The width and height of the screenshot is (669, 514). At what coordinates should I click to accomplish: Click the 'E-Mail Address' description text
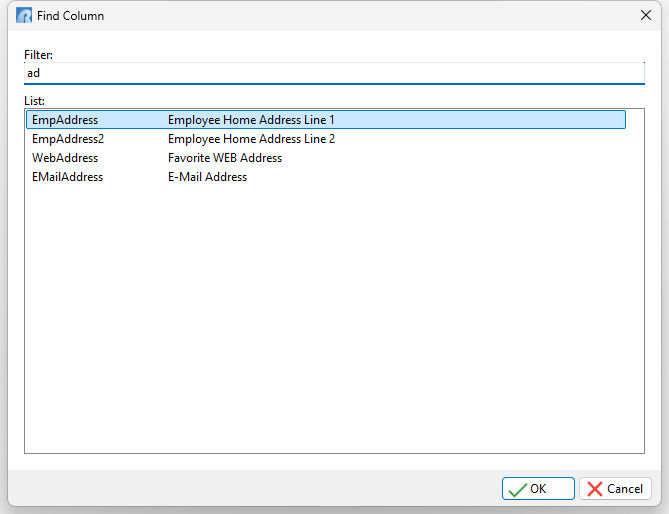click(207, 177)
